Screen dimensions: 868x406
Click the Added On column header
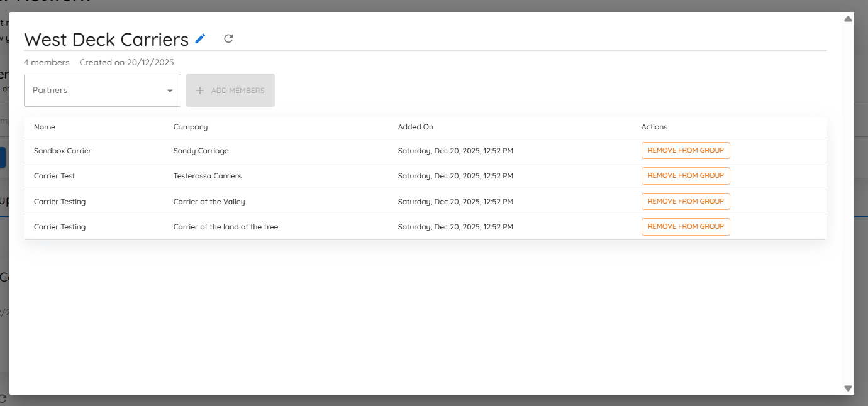pos(416,127)
